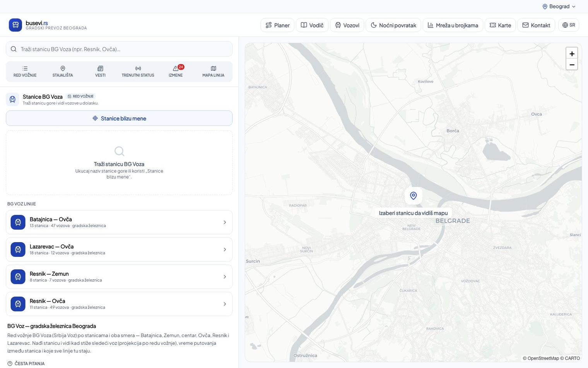Click the location pin icon beside Beograd
Image resolution: width=588 pixels, height=368 pixels.
coord(545,7)
